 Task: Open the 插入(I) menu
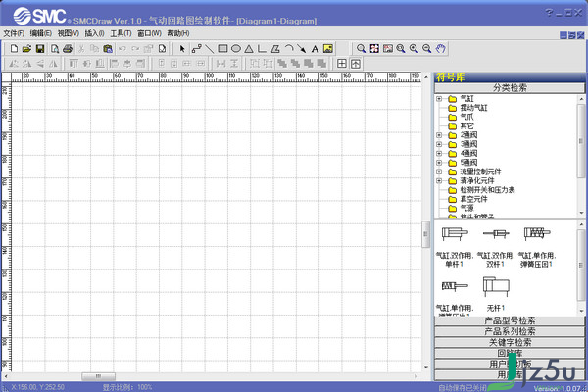pyautogui.click(x=94, y=33)
